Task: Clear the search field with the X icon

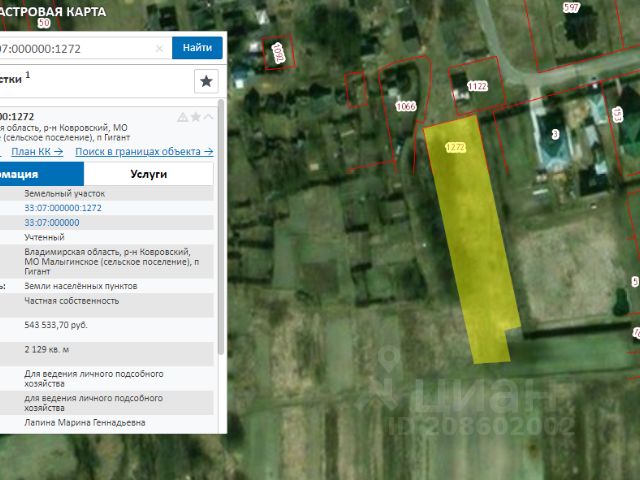Action: [159, 48]
